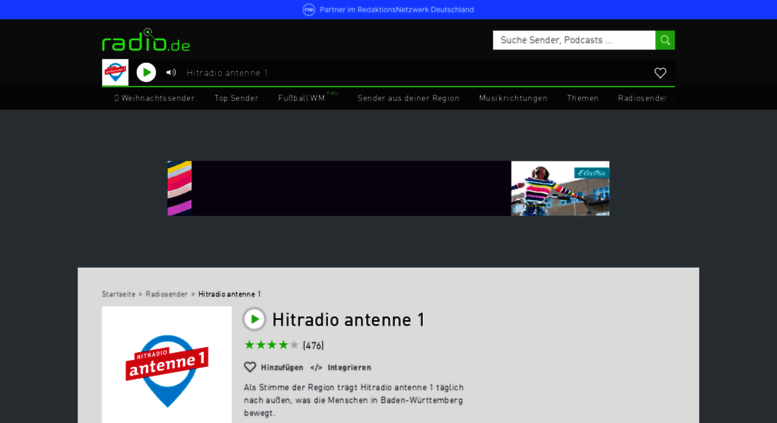The width and height of the screenshot is (777, 423).
Task: Click the RND circle logo icon
Action: (309, 9)
